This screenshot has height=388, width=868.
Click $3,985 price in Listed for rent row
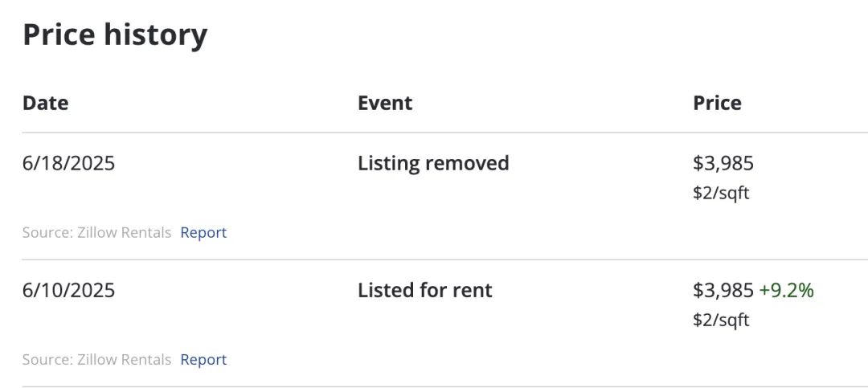[723, 291]
